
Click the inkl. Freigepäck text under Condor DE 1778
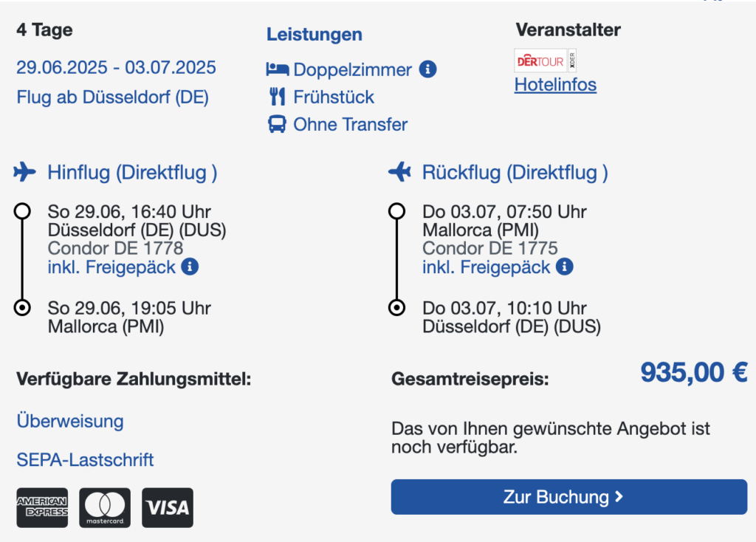112,267
